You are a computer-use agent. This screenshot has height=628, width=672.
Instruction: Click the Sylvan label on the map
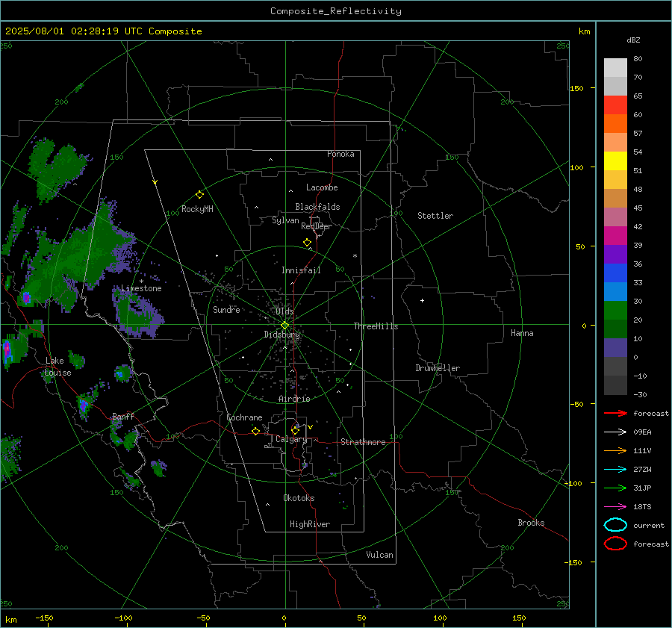[285, 220]
